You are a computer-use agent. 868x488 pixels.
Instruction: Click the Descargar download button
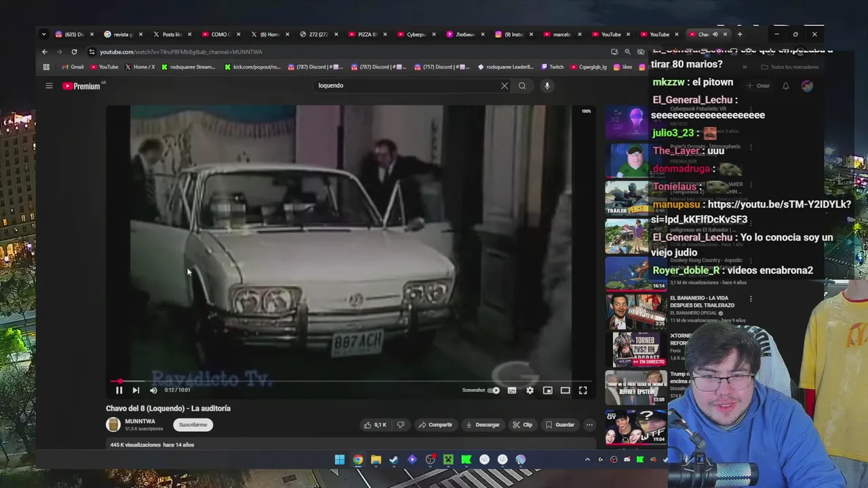click(x=483, y=425)
